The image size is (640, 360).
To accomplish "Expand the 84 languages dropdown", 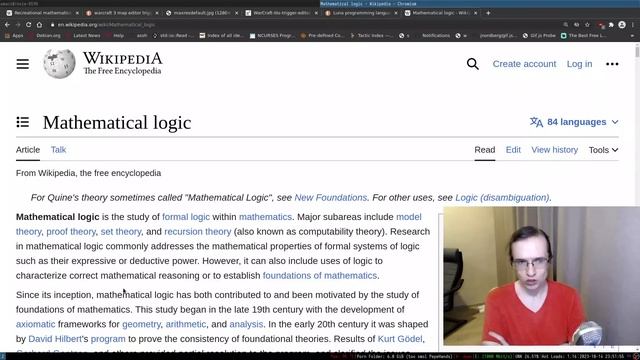I will coord(574,122).
